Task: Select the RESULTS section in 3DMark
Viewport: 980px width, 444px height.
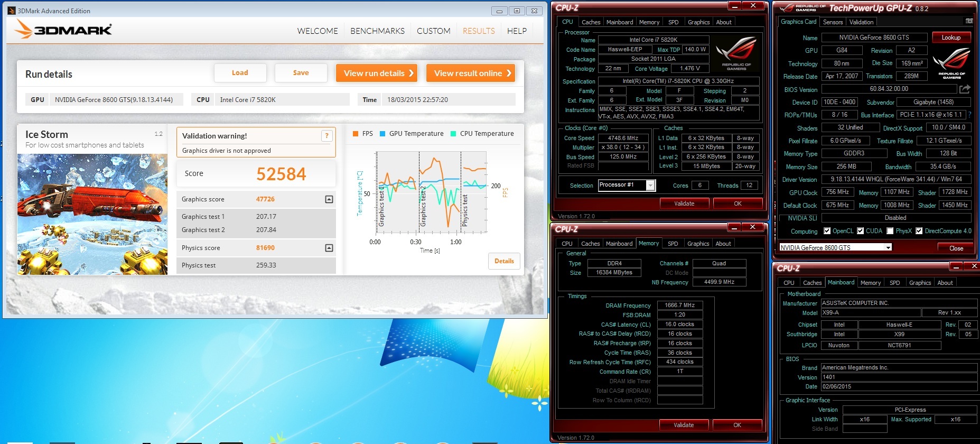Action: click(x=479, y=31)
